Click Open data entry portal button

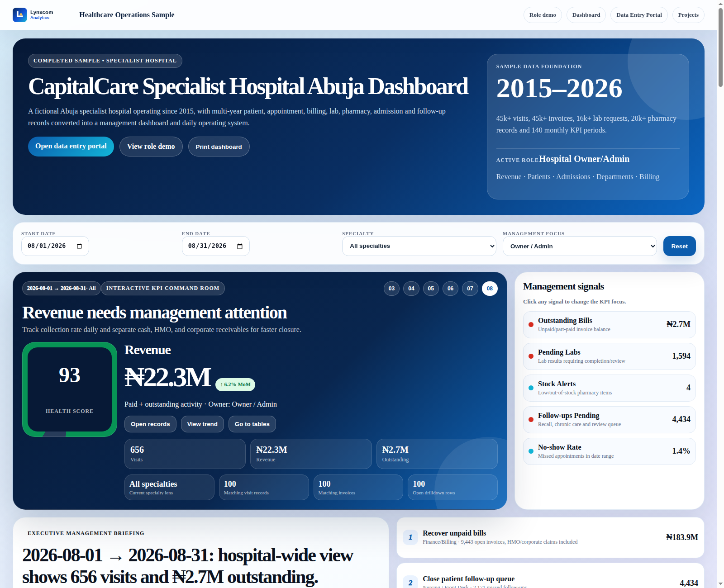pyautogui.click(x=71, y=147)
